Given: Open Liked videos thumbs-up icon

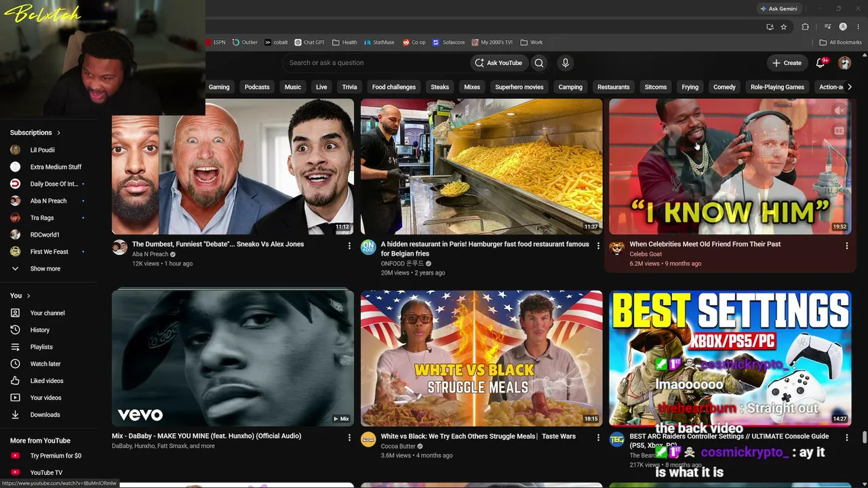Looking at the screenshot, I should pos(15,381).
